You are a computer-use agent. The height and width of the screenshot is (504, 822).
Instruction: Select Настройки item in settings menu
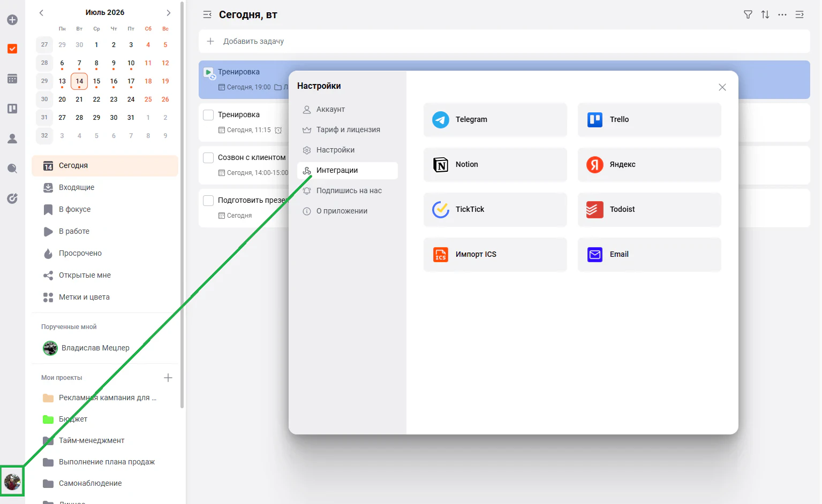click(x=348, y=150)
